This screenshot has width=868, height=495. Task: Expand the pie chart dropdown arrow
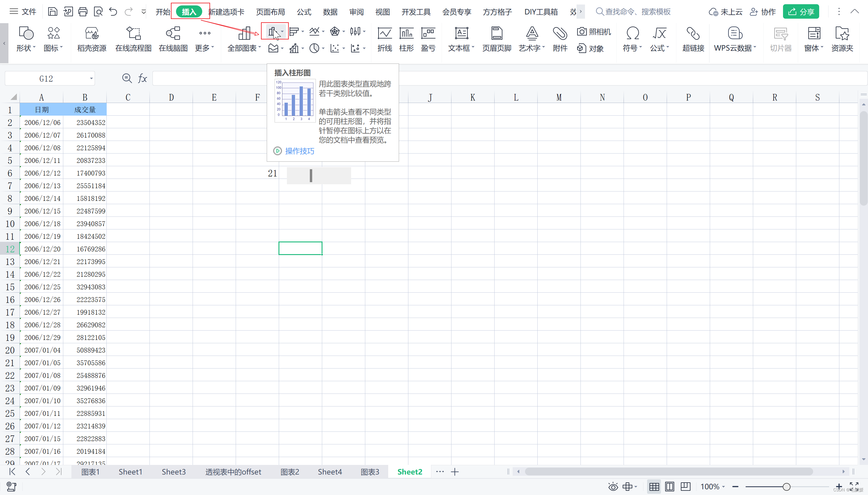323,48
